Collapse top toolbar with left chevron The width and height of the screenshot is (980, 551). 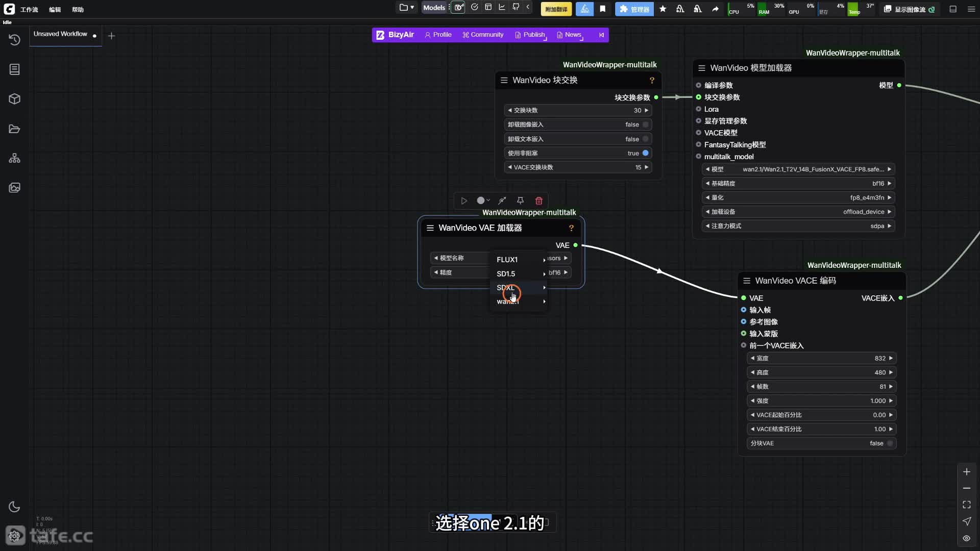528,7
